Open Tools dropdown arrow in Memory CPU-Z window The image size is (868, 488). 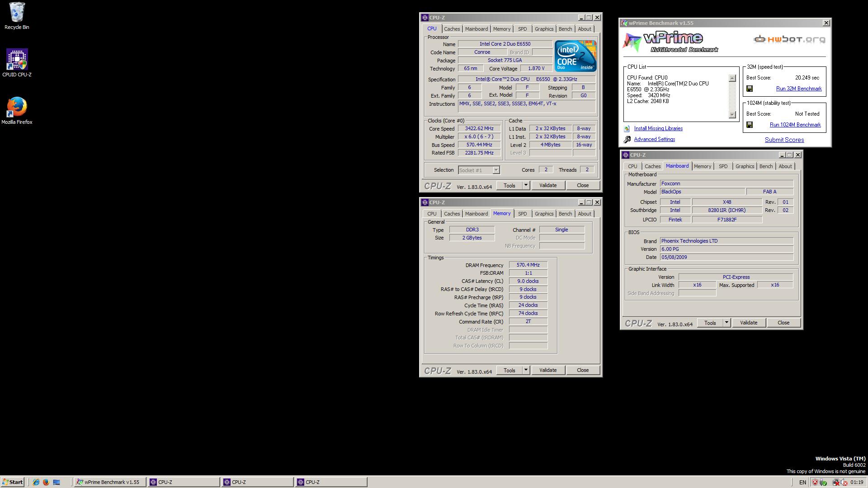(x=526, y=370)
